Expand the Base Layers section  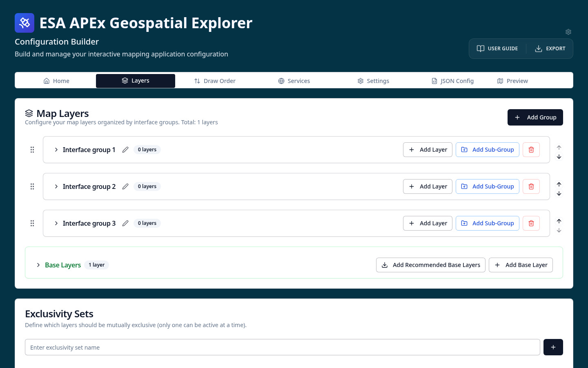click(x=38, y=265)
